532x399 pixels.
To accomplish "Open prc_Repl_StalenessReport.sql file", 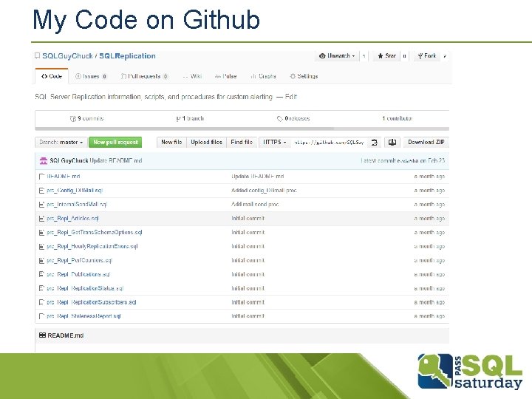I will click(83, 316).
